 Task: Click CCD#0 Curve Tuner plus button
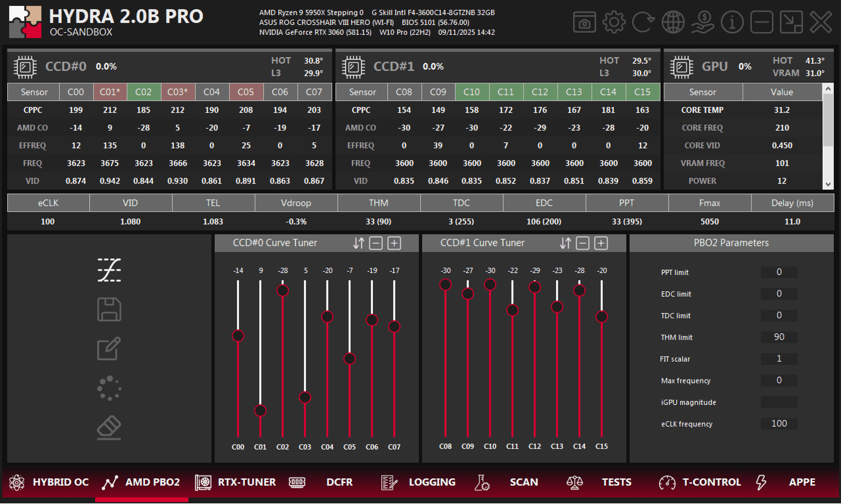tap(394, 243)
